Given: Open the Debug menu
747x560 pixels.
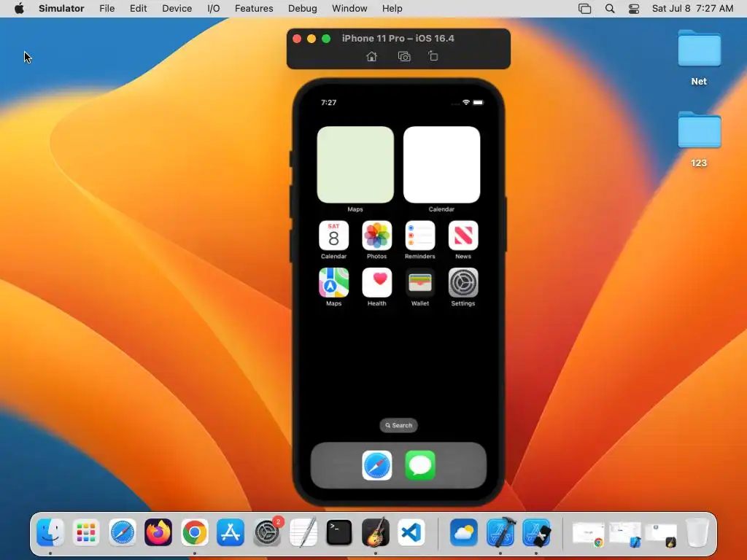Looking at the screenshot, I should 303,9.
